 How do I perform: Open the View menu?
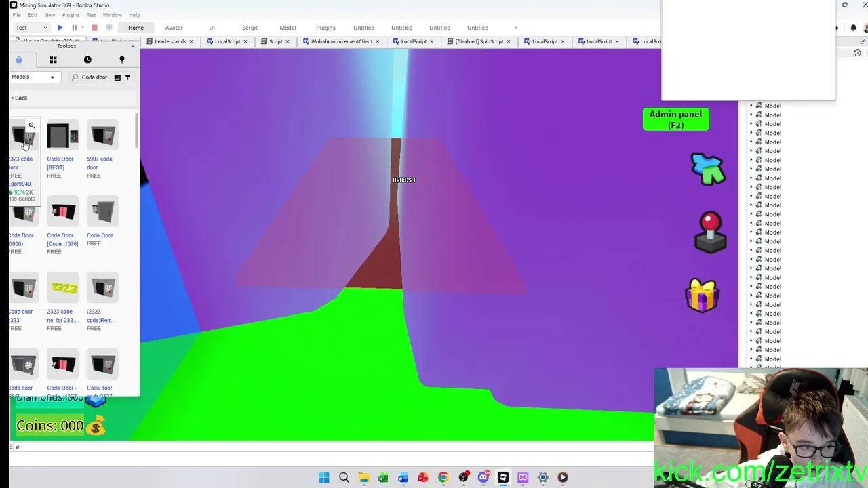tap(50, 15)
